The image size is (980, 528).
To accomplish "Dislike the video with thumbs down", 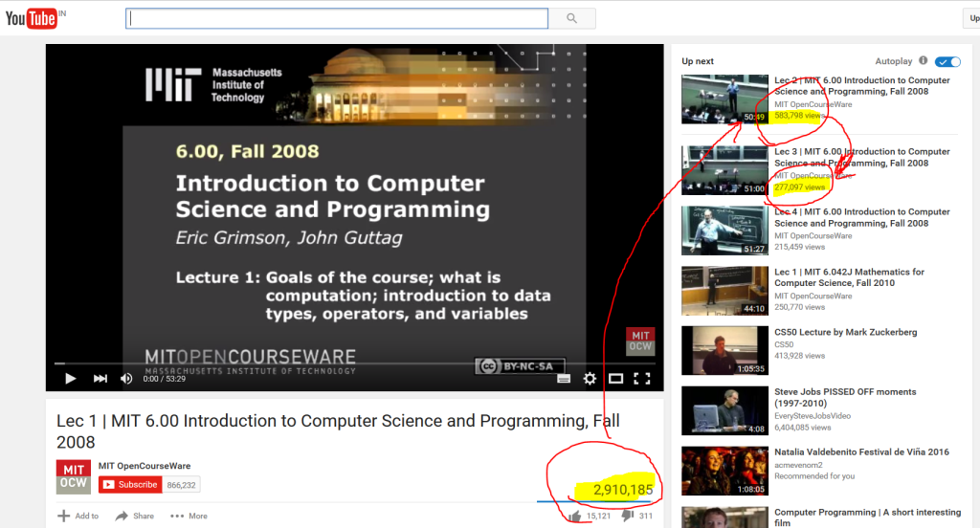I will click(x=628, y=516).
